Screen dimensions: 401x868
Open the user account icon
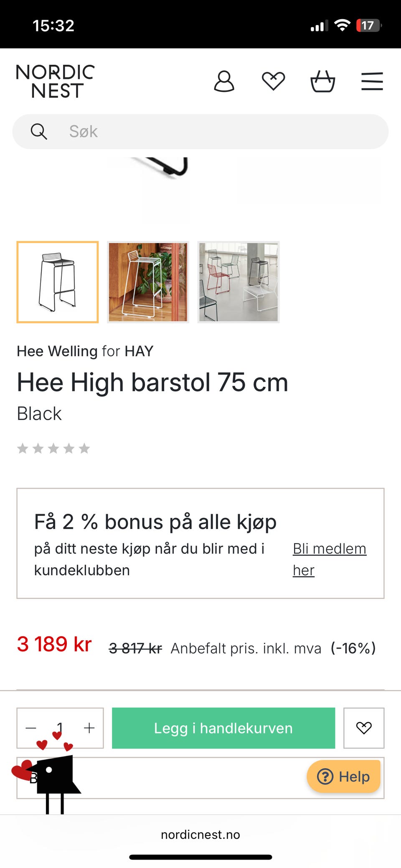point(224,81)
